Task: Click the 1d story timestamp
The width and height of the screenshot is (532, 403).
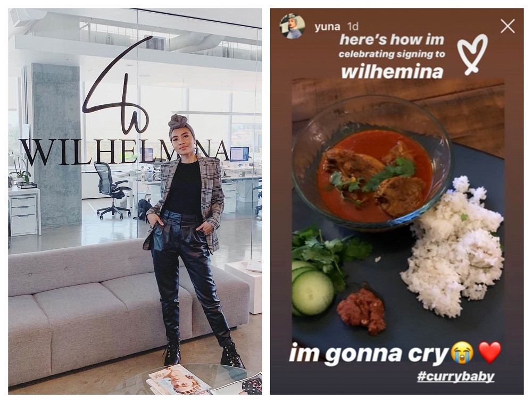Action: [x=353, y=27]
